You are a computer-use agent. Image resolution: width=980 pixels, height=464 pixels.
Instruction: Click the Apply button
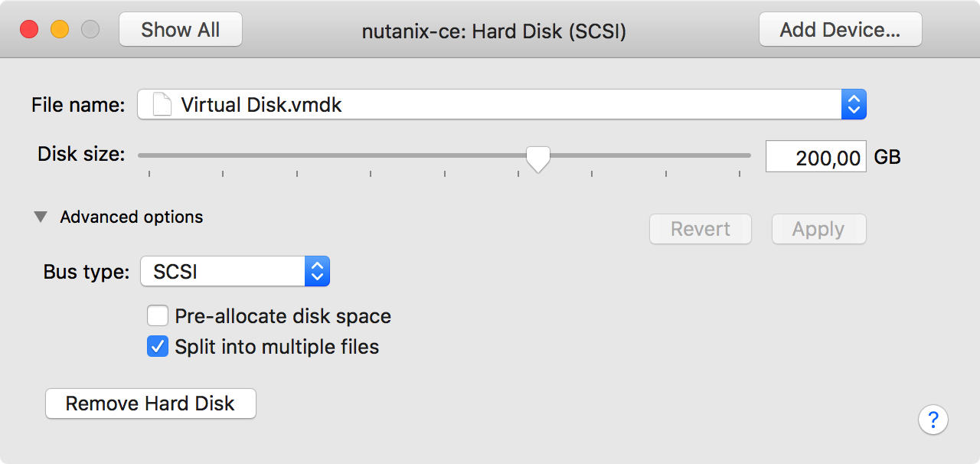[818, 229]
